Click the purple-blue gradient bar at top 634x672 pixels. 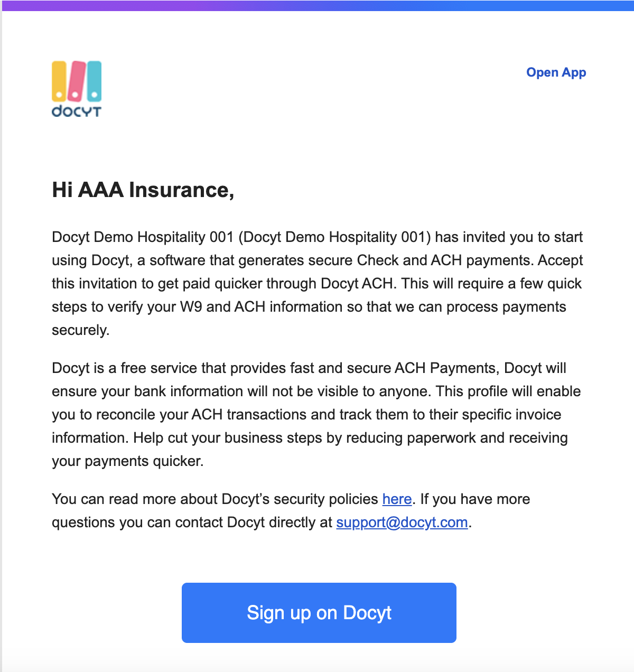(x=317, y=5)
